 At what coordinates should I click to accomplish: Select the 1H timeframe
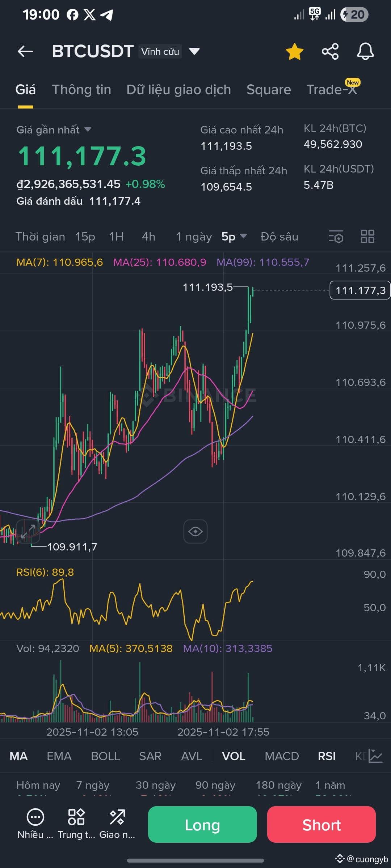[116, 237]
